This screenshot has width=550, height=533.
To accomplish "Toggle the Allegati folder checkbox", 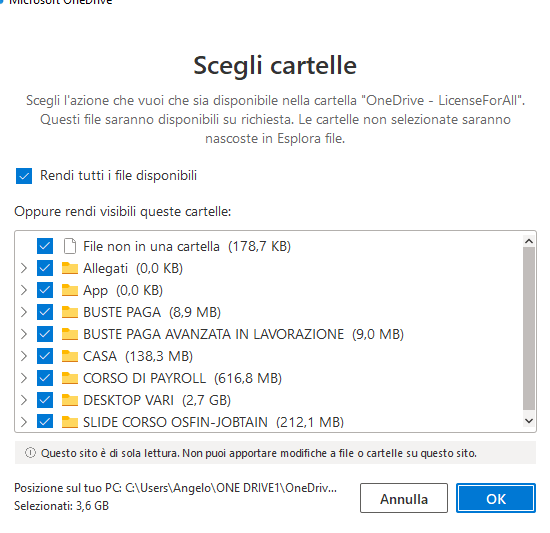I will pos(45,268).
